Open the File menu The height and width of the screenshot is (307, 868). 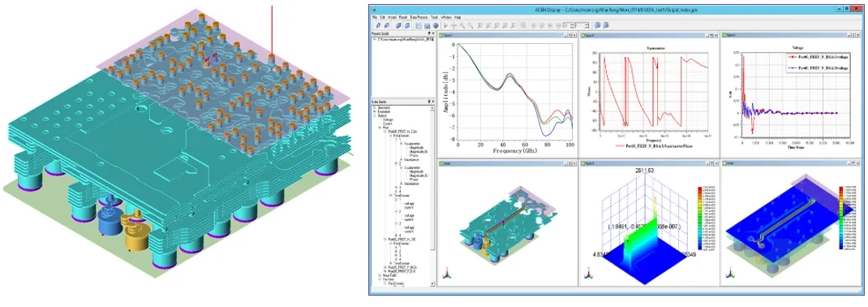375,17
